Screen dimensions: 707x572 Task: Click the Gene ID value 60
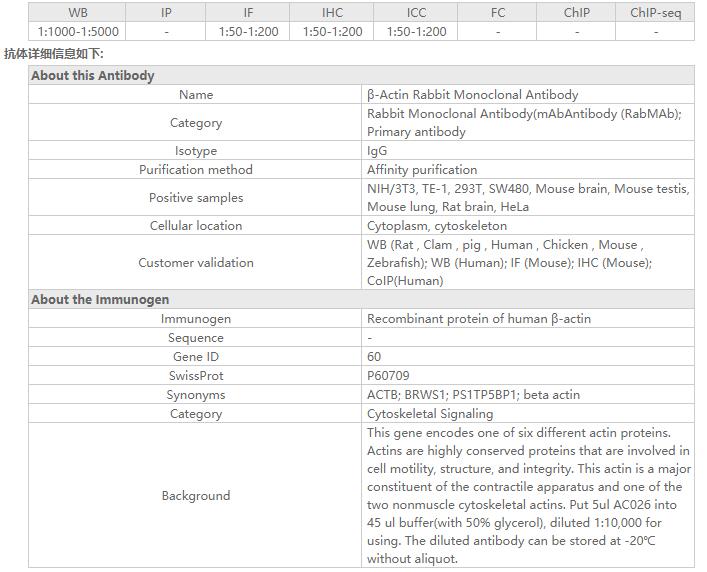374,357
